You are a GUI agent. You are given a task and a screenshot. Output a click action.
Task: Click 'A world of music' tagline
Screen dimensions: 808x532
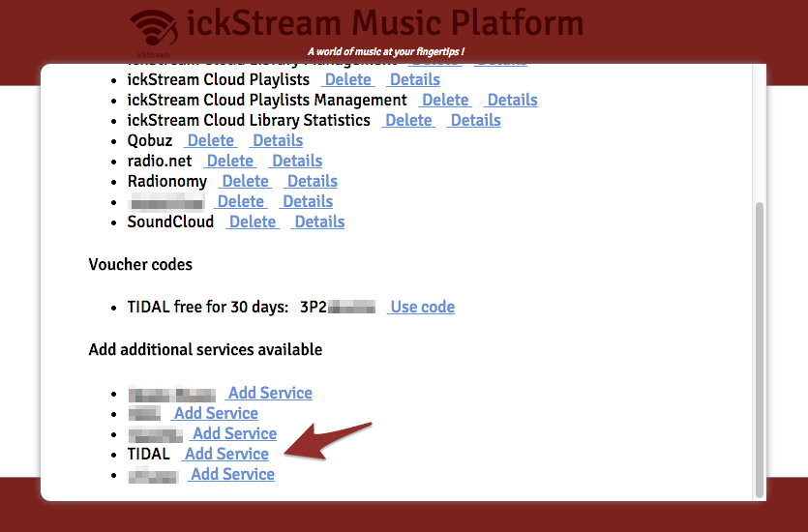(386, 51)
